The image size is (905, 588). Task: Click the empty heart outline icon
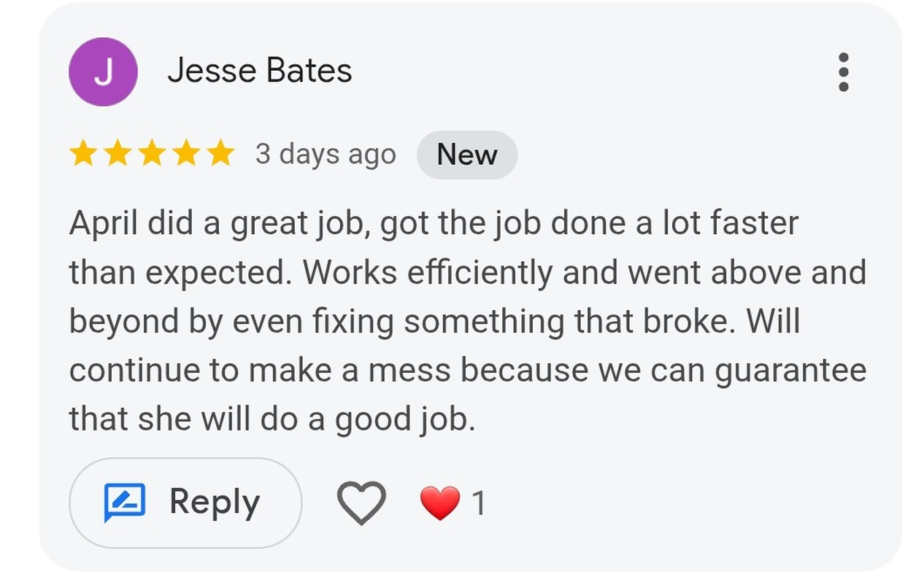click(363, 500)
